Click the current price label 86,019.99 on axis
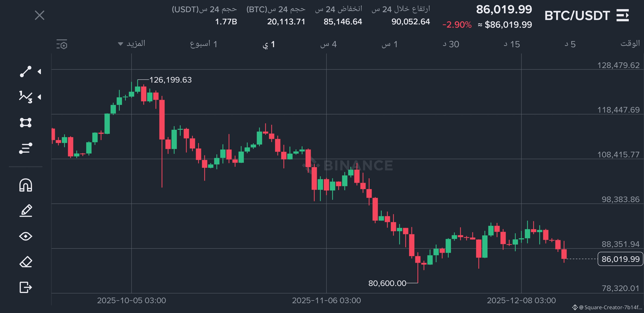Image resolution: width=644 pixels, height=313 pixels. [x=620, y=259]
